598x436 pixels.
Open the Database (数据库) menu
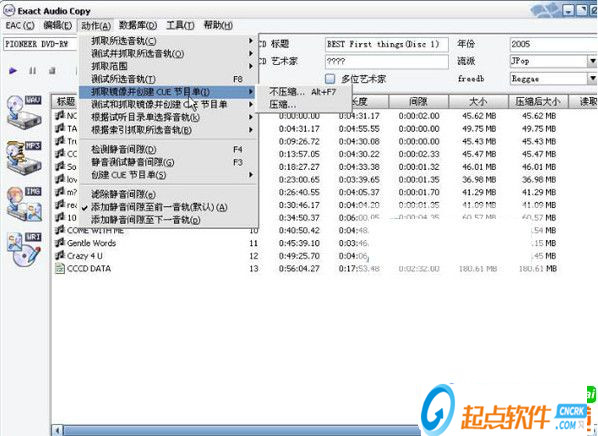(x=138, y=26)
